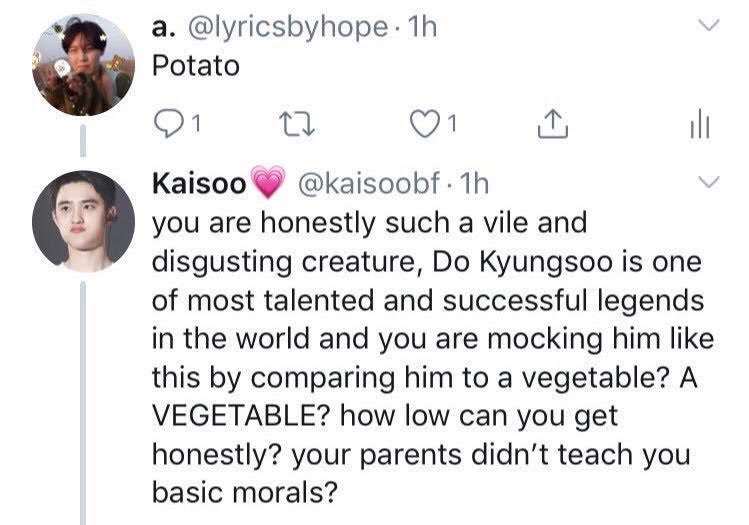The width and height of the screenshot is (749, 525).
Task: Open the Kaisoo display name
Action: (199, 185)
